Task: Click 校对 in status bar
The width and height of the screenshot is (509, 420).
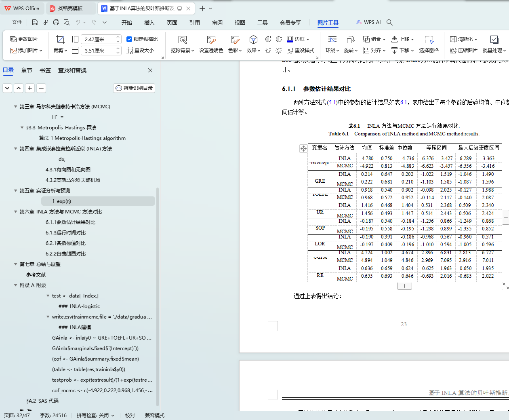Action: 130,416
